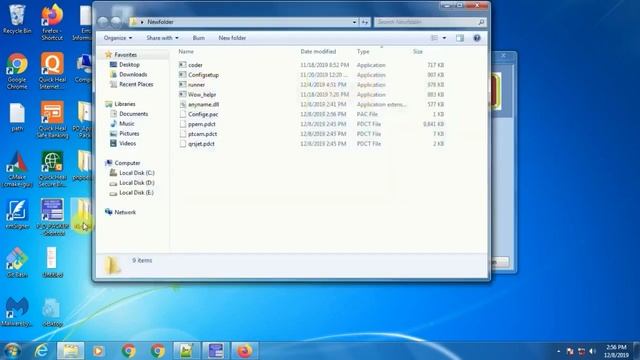The image size is (640, 360).
Task: Click the Explorer back arrow button
Action: click(x=103, y=22)
